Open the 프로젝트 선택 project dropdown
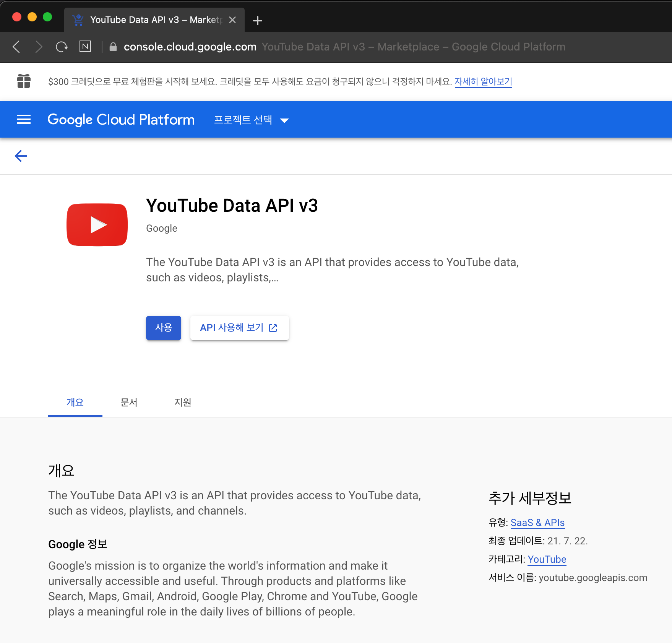 [x=251, y=120]
